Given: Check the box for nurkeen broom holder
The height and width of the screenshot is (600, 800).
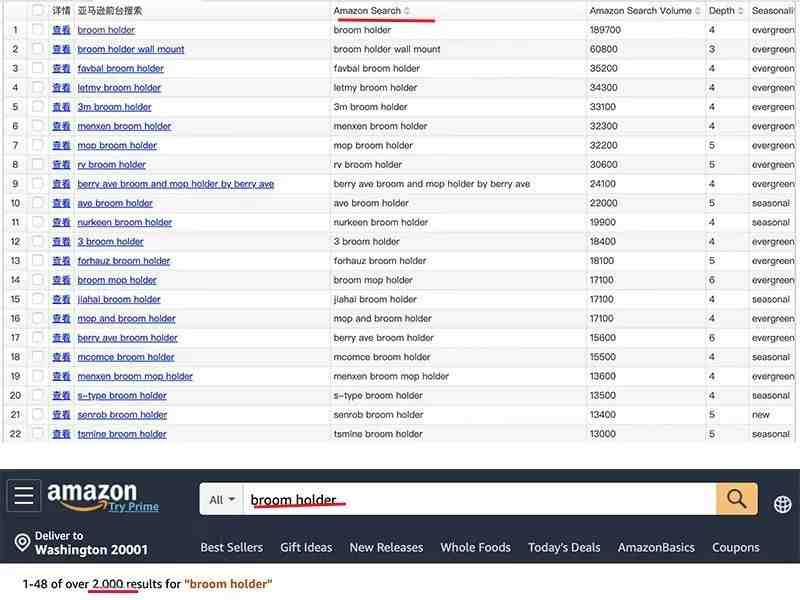Looking at the screenshot, I should (37, 222).
